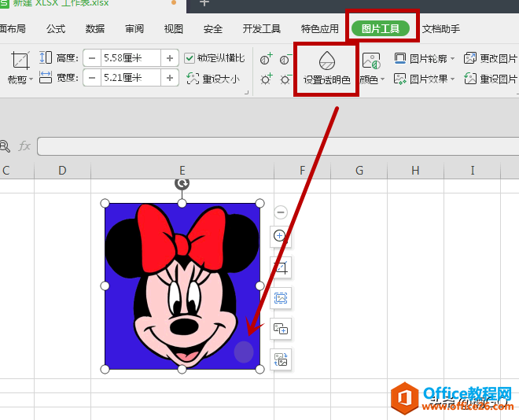This screenshot has width=519, height=420.
Task: Click the floating crop icon beside picture
Action: point(281,267)
